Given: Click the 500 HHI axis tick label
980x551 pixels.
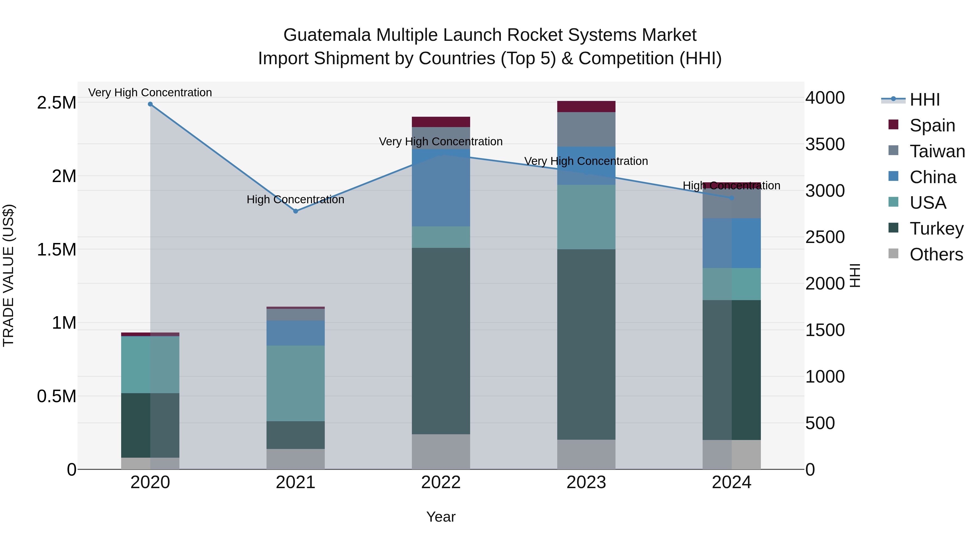Looking at the screenshot, I should pos(820,423).
